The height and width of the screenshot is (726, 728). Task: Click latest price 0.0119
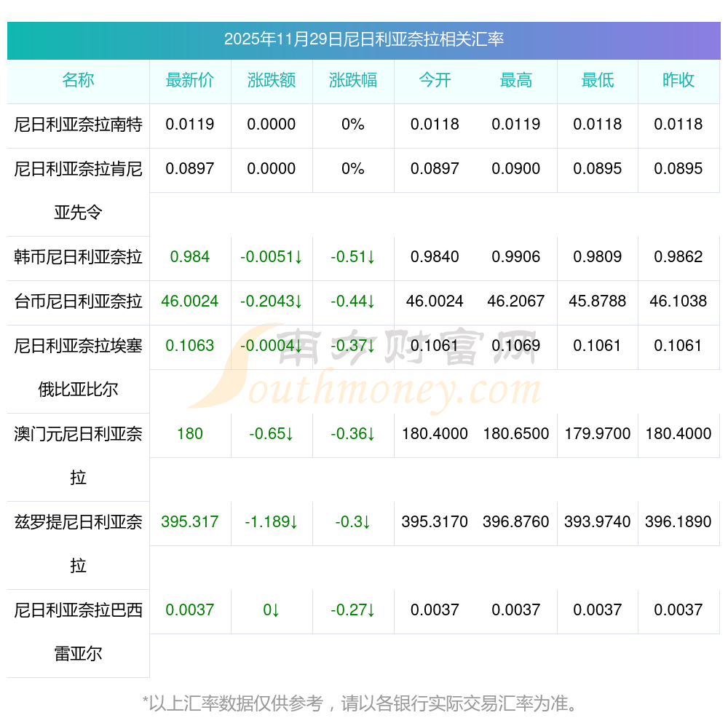point(190,125)
